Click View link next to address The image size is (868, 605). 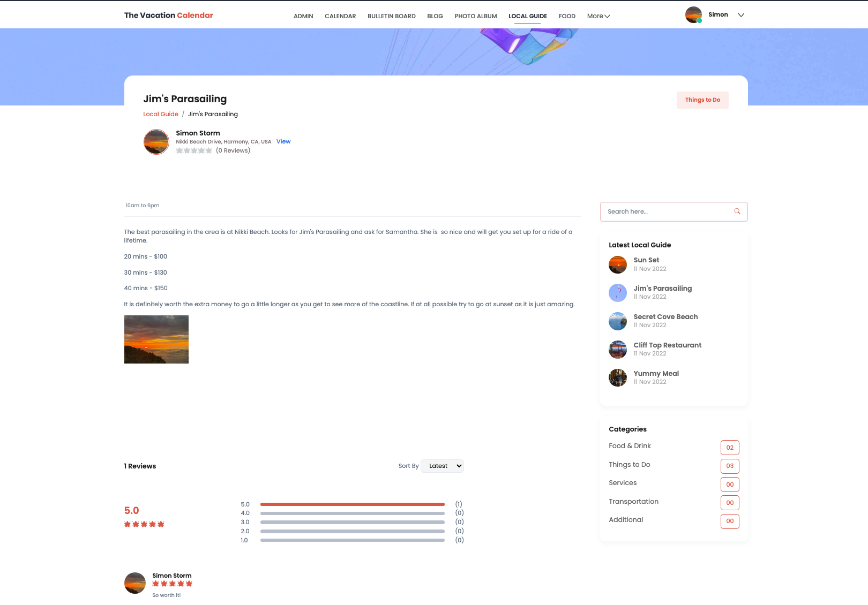(x=283, y=142)
